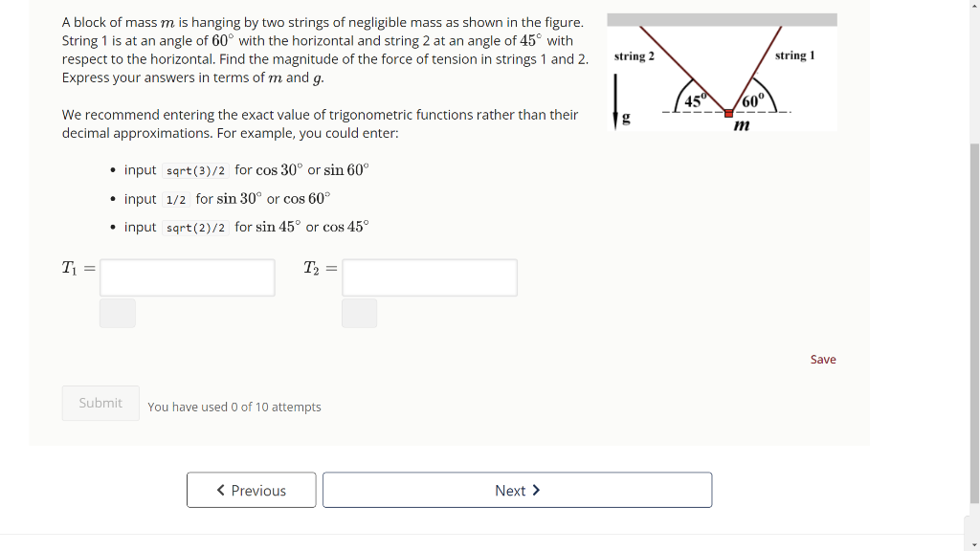This screenshot has height=551, width=980.
Task: Click the T1 answer input field
Action: (x=187, y=277)
